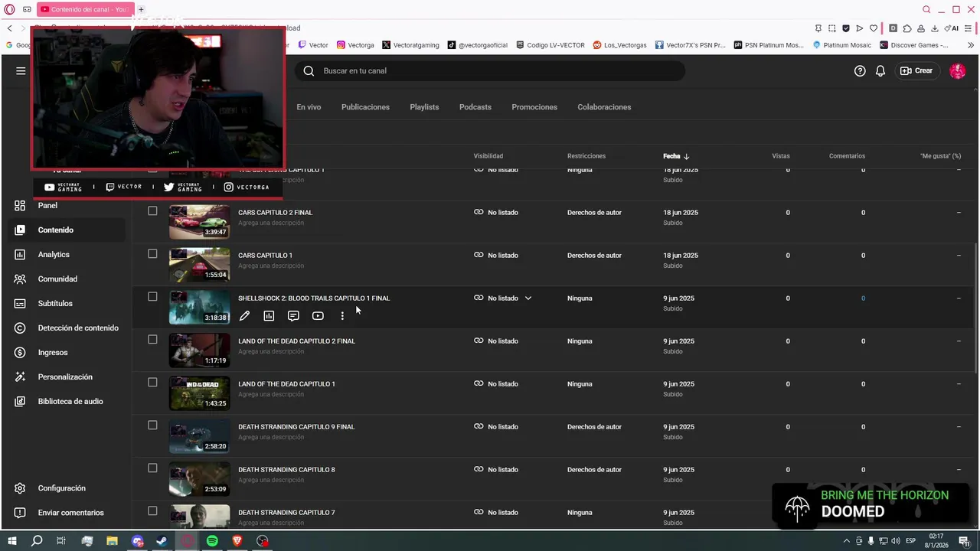The height and width of the screenshot is (551, 980).
Task: Click the Opera heart bookmark icon
Action: click(x=874, y=28)
